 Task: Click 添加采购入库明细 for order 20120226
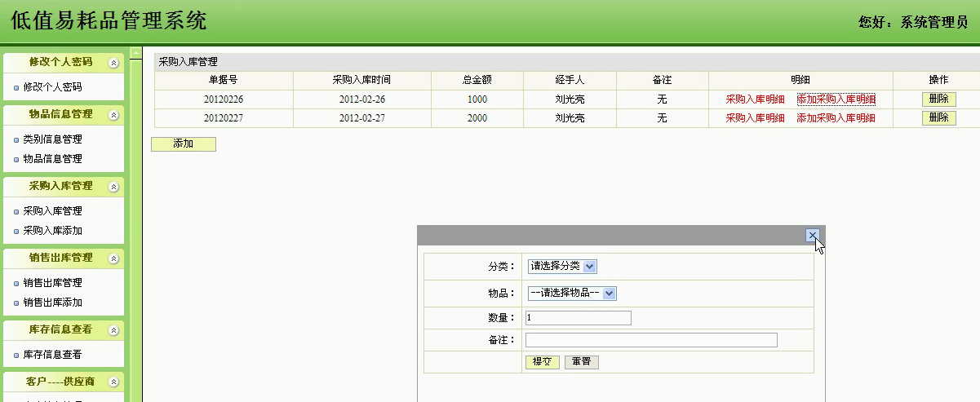coord(836,99)
